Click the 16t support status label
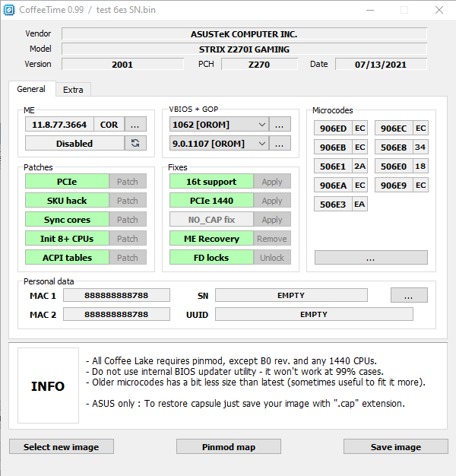 coord(211,182)
